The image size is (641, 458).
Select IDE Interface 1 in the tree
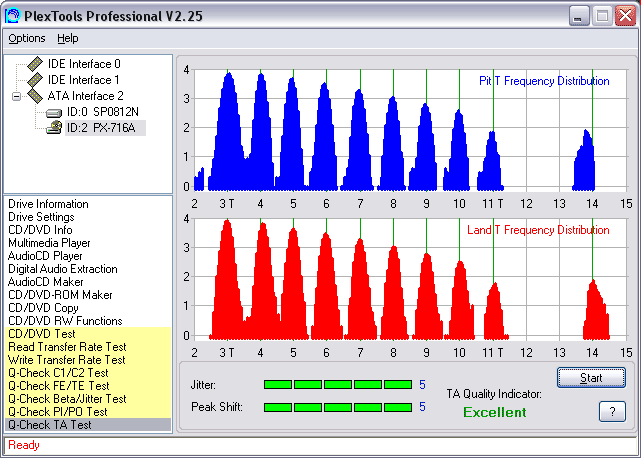[x=83, y=80]
